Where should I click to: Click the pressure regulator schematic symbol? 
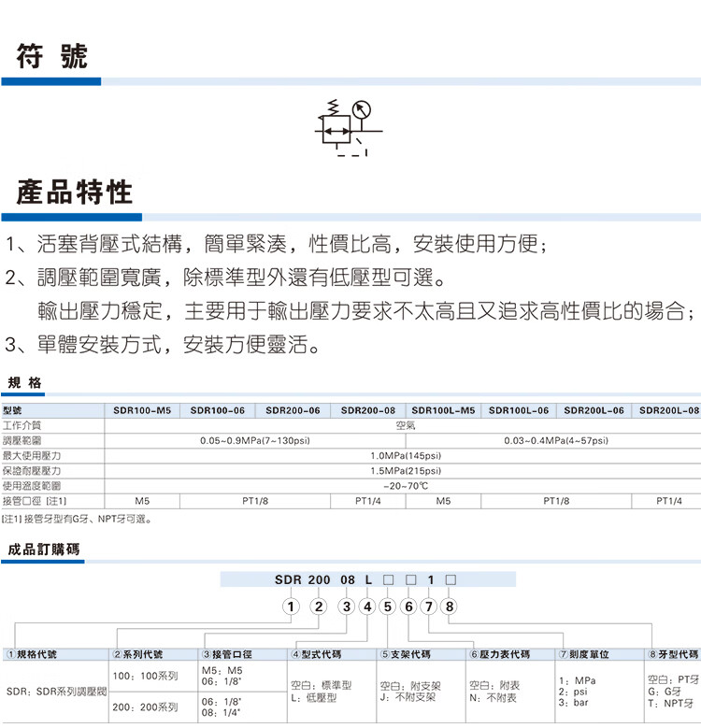(x=347, y=127)
